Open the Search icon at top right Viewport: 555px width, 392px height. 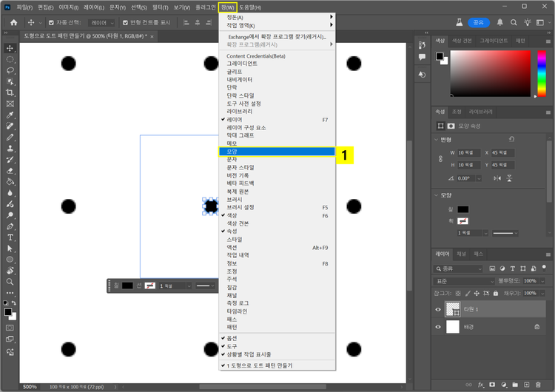[514, 23]
